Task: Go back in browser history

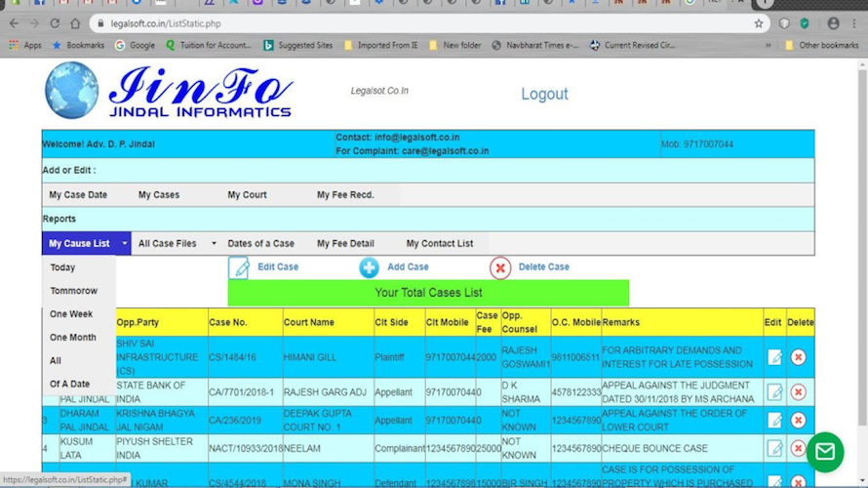Action: coord(14,23)
